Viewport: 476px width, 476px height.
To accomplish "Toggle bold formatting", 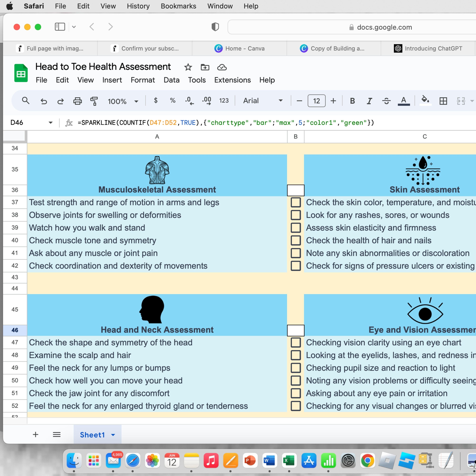I will (x=352, y=101).
